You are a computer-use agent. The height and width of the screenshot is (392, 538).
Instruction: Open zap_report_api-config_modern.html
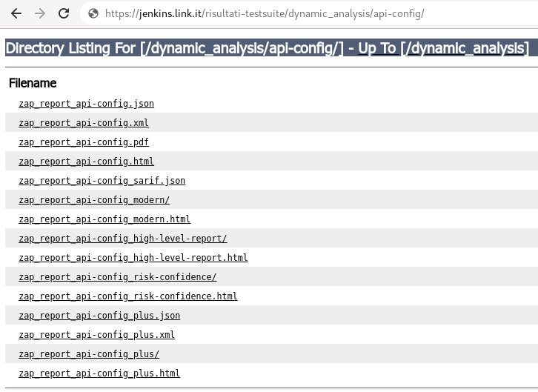point(104,219)
